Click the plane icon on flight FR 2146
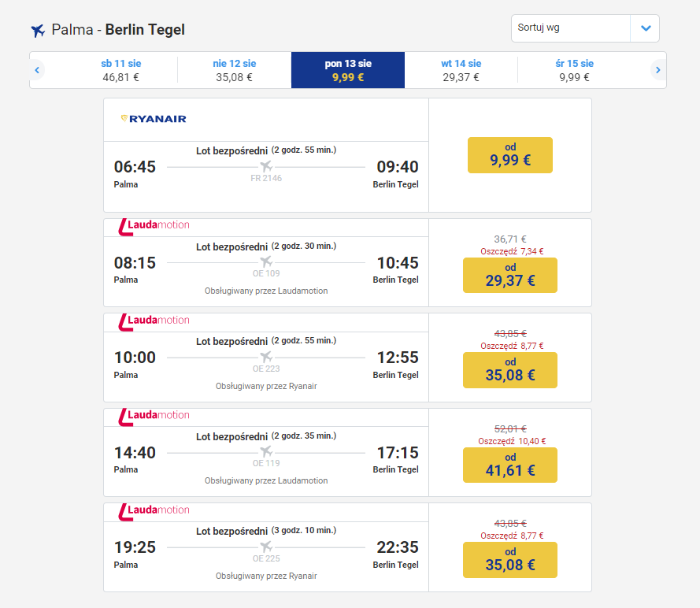Viewport: 700px width, 608px height. point(266,166)
